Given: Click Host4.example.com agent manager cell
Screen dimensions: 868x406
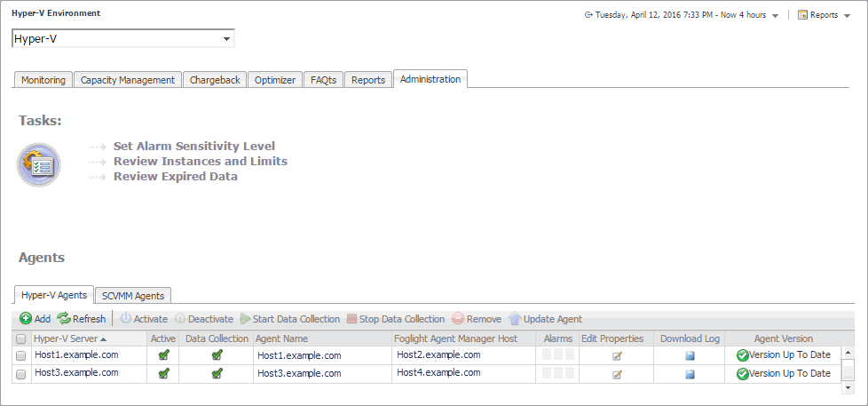Looking at the screenshot, I should (438, 373).
